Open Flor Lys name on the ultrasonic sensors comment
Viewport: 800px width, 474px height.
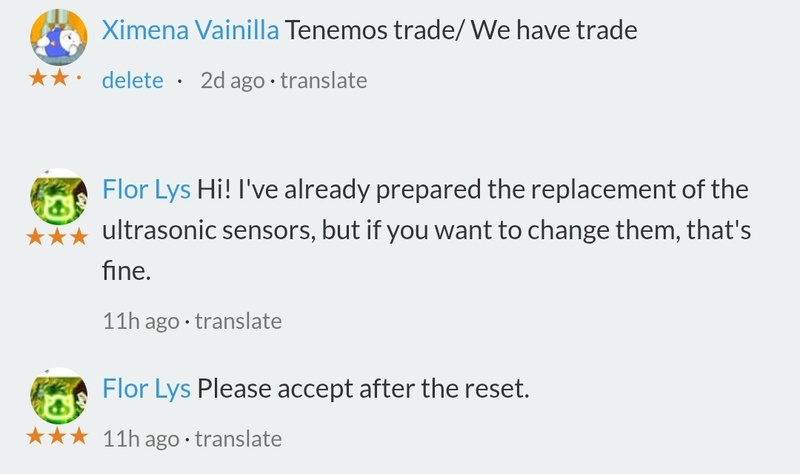tap(146, 191)
